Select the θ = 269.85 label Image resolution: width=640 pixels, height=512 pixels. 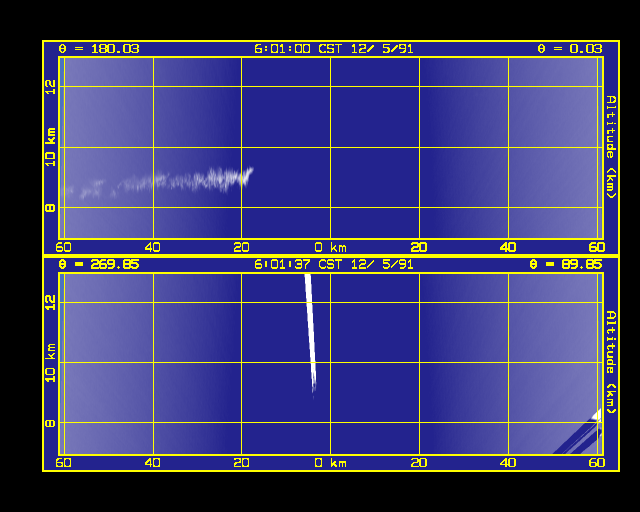tap(99, 265)
